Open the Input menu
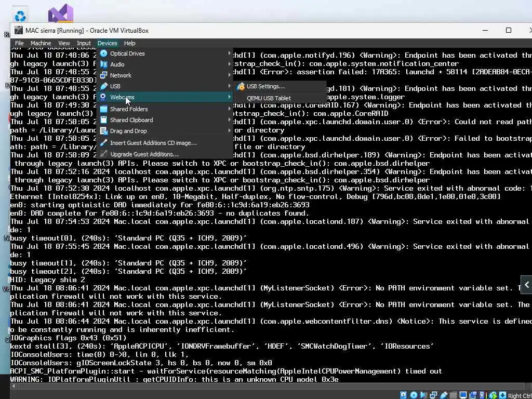Image resolution: width=532 pixels, height=399 pixels. [x=84, y=43]
